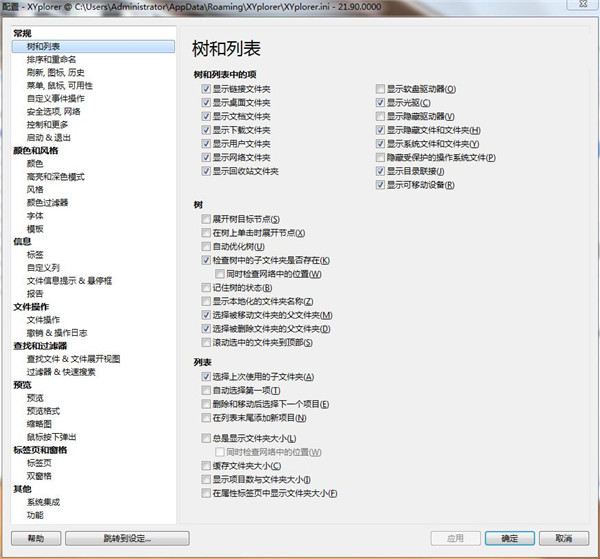Toggle 展开树目标节点 checkbox
This screenshot has width=600, height=559.
(205, 219)
